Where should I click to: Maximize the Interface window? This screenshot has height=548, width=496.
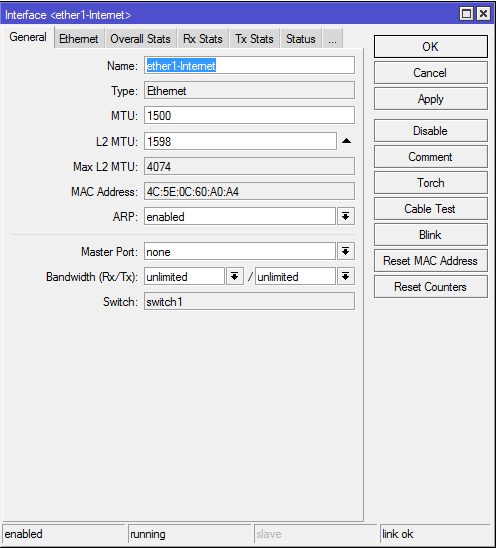466,14
